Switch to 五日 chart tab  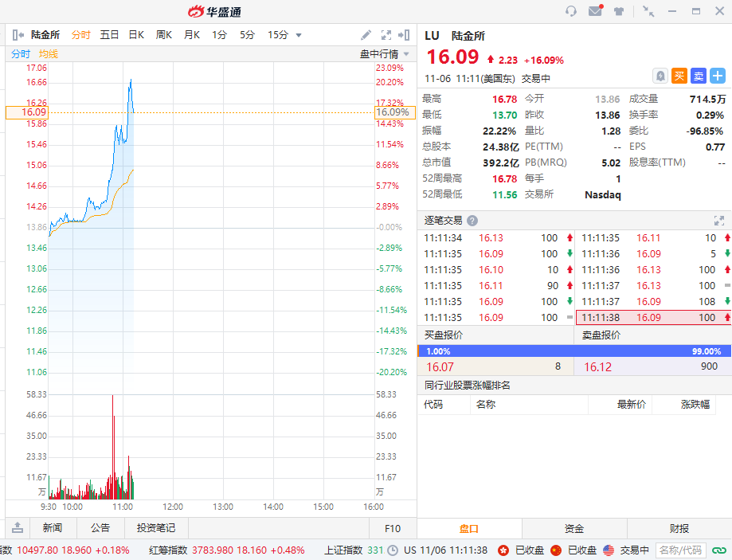pos(109,35)
